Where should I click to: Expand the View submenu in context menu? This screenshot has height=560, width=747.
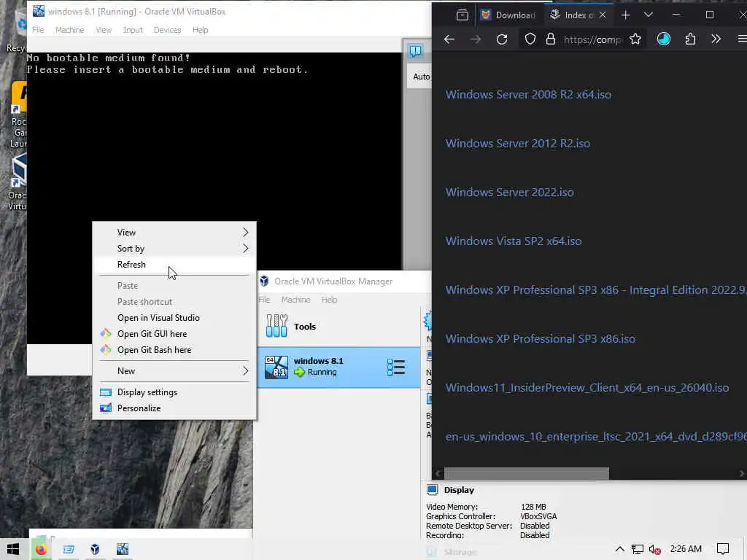click(x=174, y=233)
